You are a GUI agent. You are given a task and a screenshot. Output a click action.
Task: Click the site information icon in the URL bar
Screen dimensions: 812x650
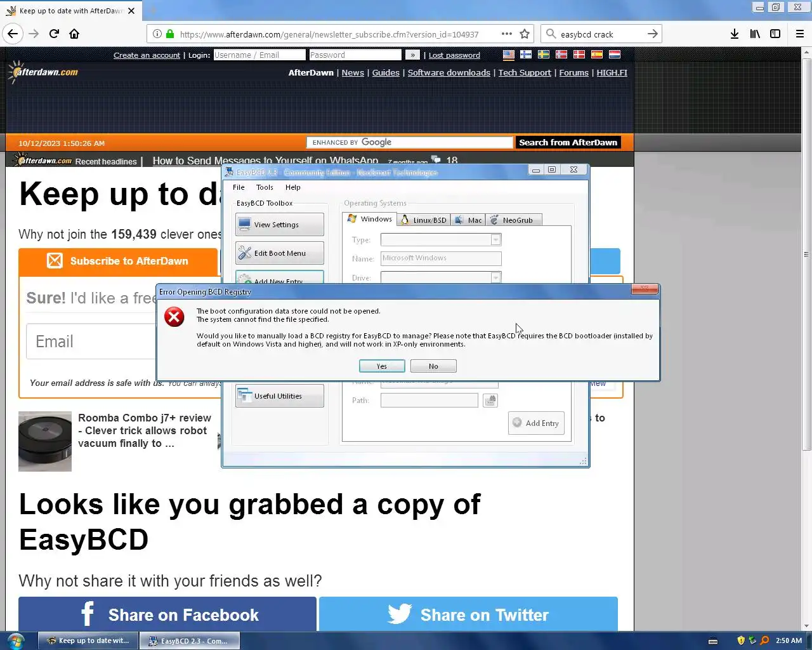[x=157, y=34]
